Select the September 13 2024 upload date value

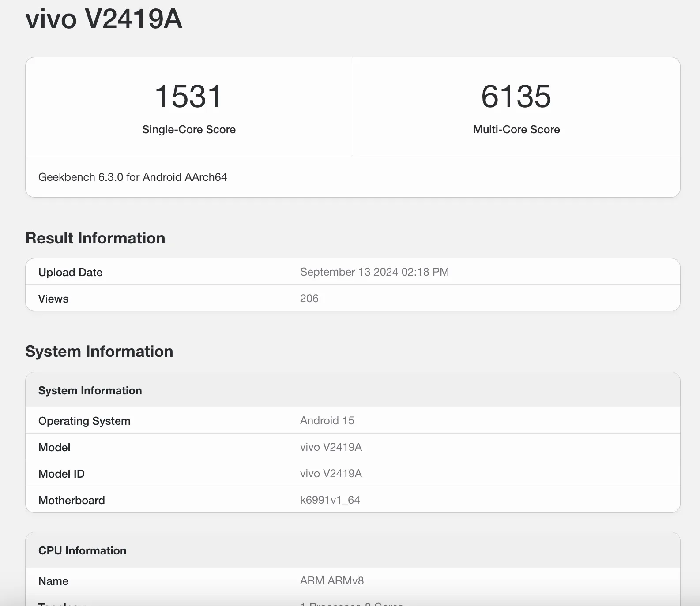coord(374,272)
